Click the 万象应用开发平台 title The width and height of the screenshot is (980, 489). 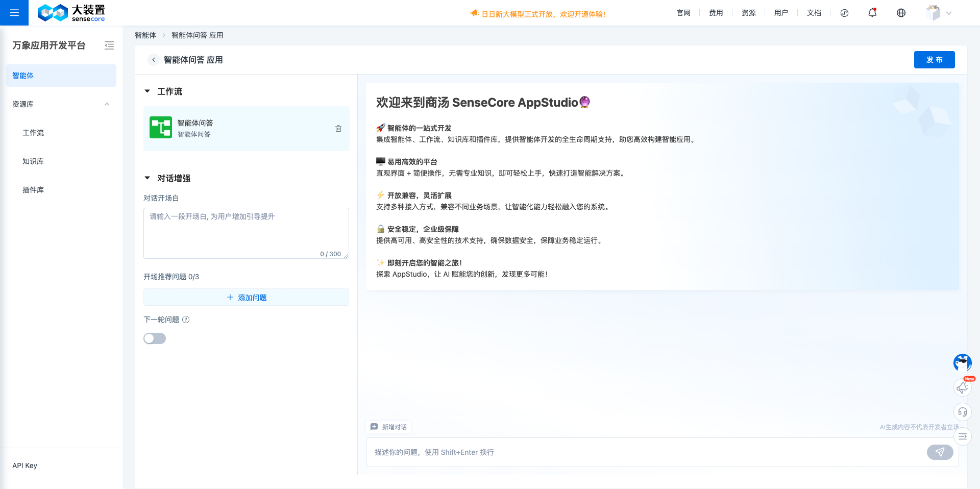[x=49, y=45]
